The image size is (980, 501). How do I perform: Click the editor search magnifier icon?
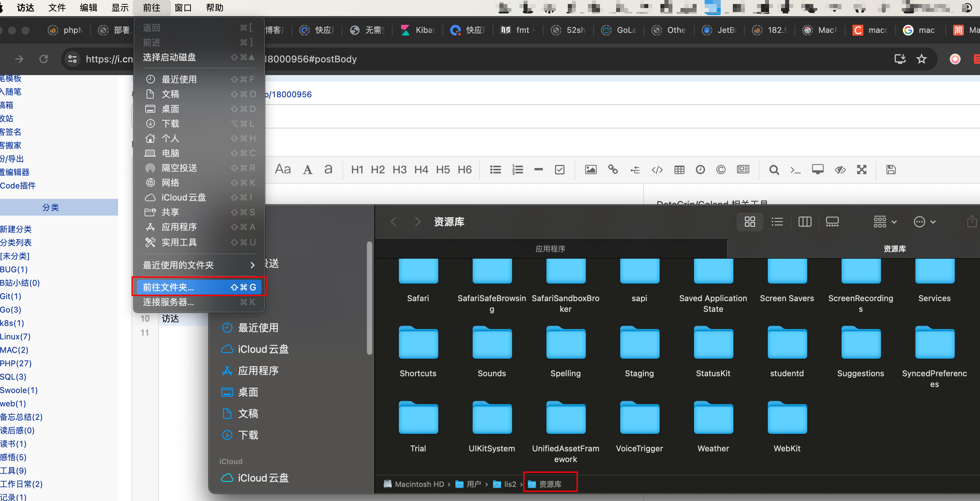click(x=774, y=170)
